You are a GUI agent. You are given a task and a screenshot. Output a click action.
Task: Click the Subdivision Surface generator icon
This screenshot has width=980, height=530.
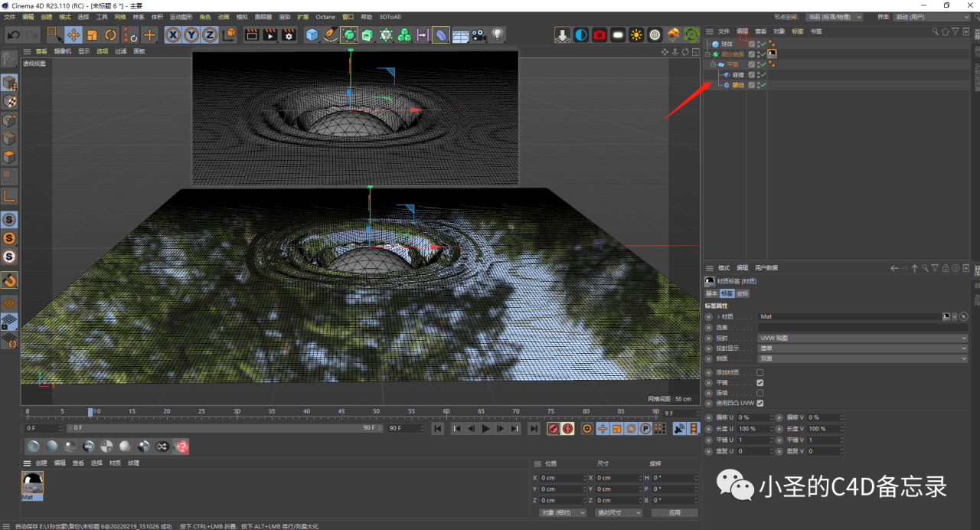349,34
